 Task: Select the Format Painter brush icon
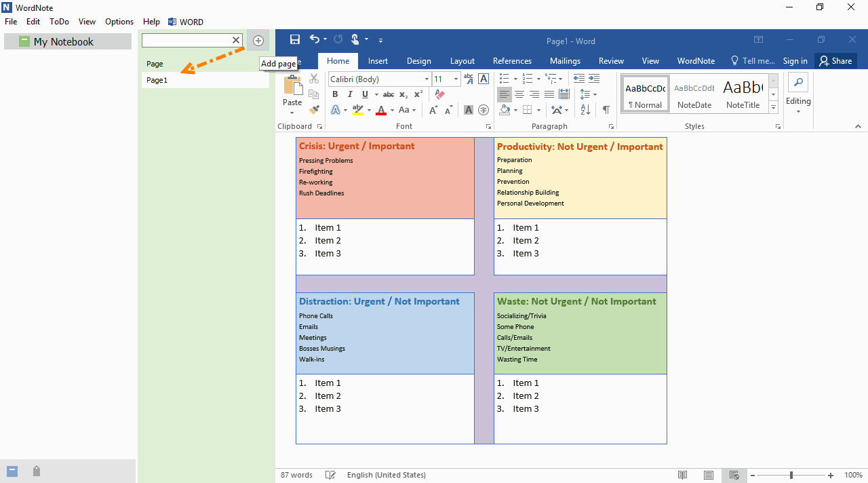(314, 109)
